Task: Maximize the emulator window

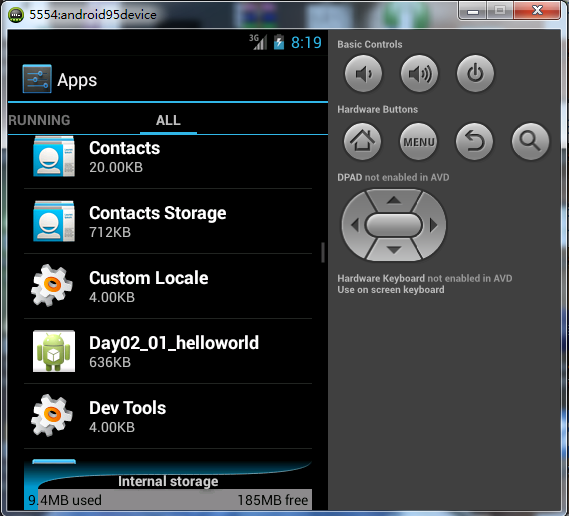Action: click(x=500, y=11)
